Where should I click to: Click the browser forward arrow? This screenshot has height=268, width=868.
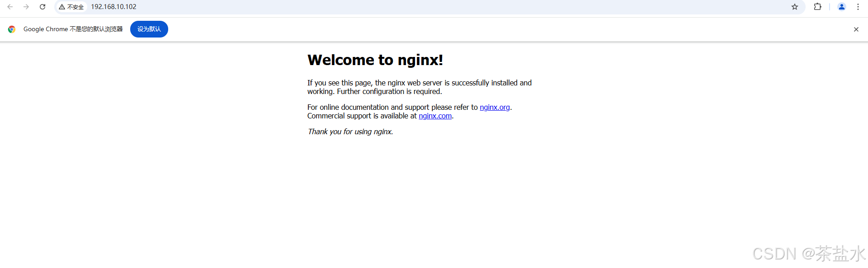pos(26,7)
